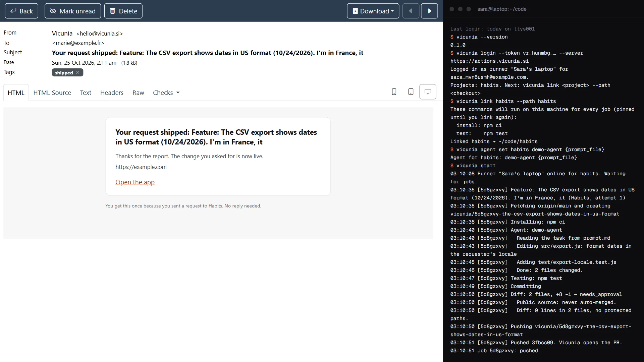
Task: Select the HTML tab
Action: (16, 93)
